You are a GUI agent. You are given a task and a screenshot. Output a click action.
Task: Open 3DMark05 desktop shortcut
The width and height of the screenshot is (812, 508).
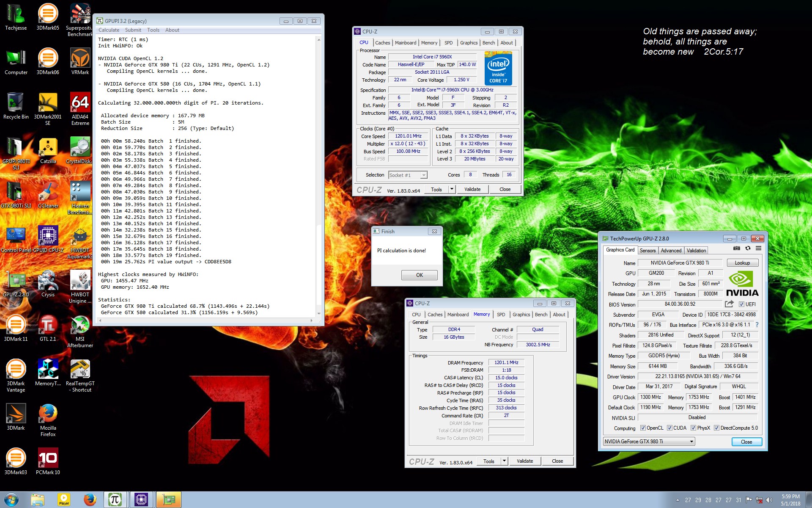[x=48, y=17]
